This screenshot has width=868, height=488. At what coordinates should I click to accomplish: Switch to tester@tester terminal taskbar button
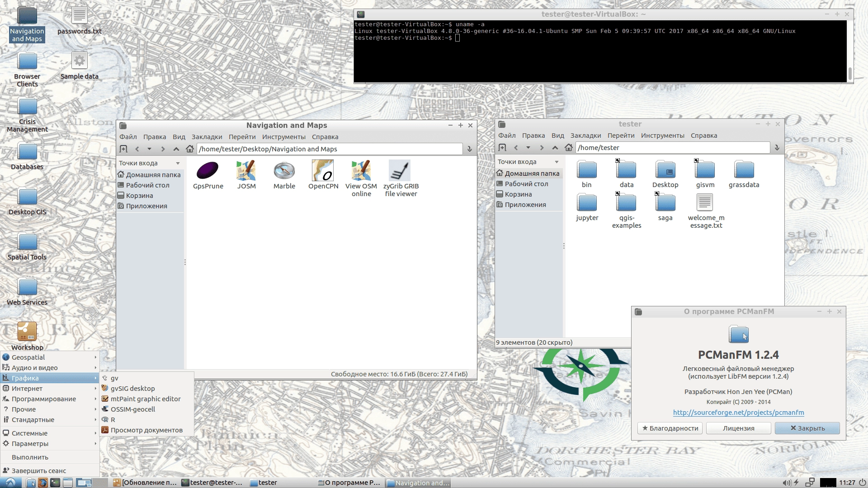(x=212, y=483)
